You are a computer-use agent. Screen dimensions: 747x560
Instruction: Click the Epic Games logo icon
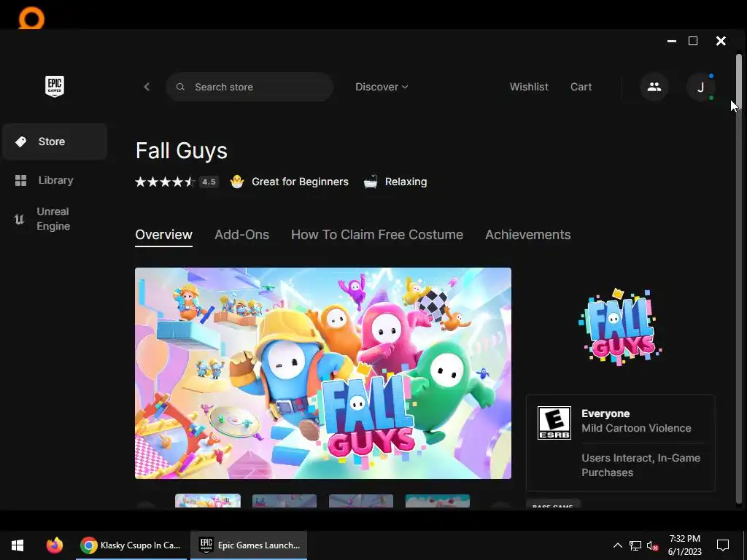coord(55,86)
